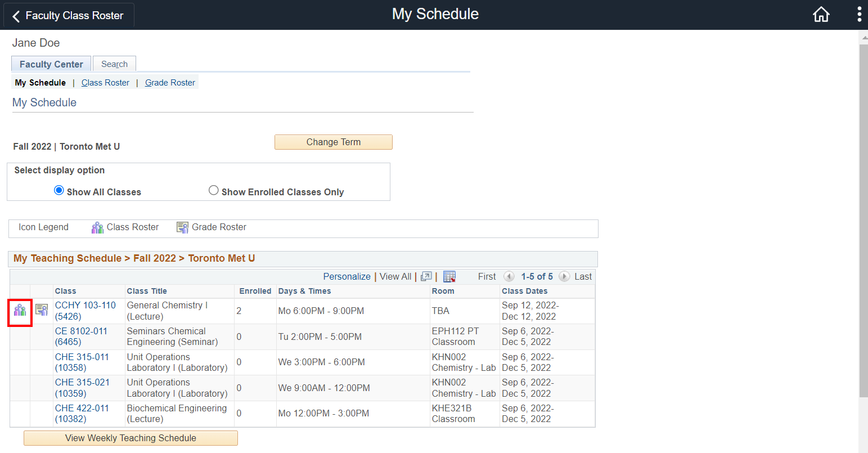Screen dimensions: 868x453
Task: Click the Home icon in header
Action: tap(821, 15)
